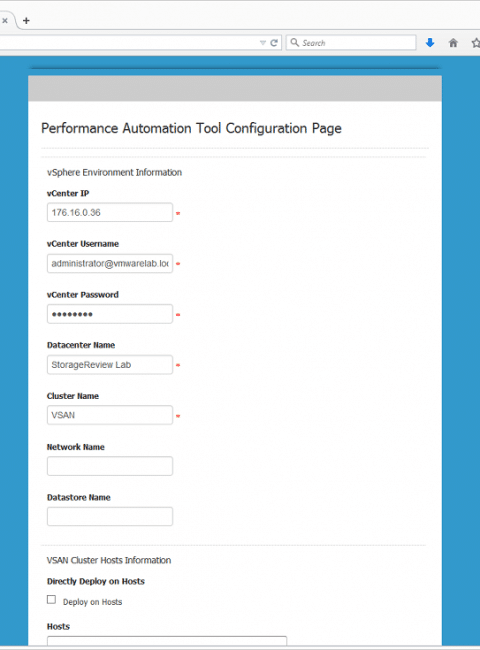Image resolution: width=480 pixels, height=650 pixels.
Task: Click the vCenter Username input field
Action: (110, 263)
